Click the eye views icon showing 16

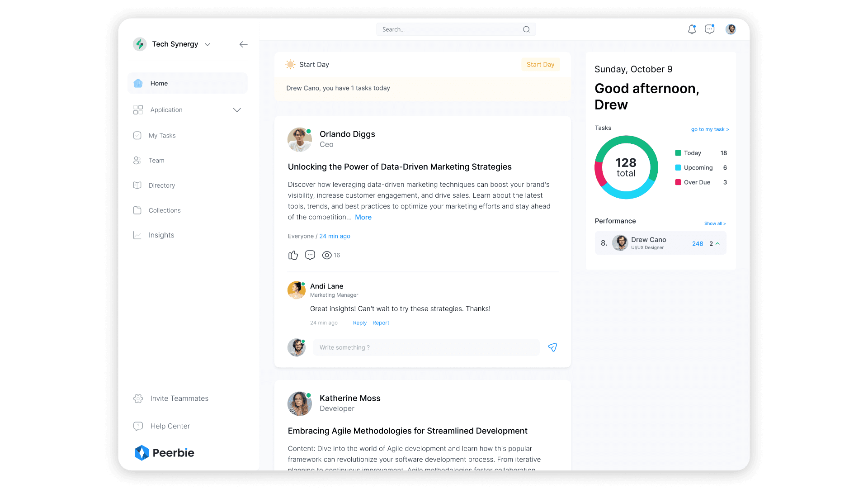tap(326, 255)
